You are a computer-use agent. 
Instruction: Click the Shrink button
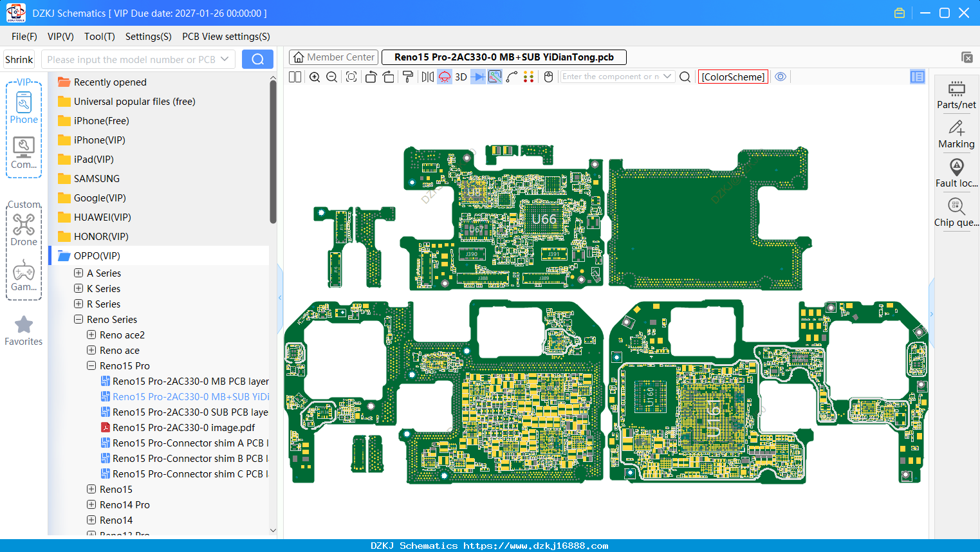tap(19, 59)
